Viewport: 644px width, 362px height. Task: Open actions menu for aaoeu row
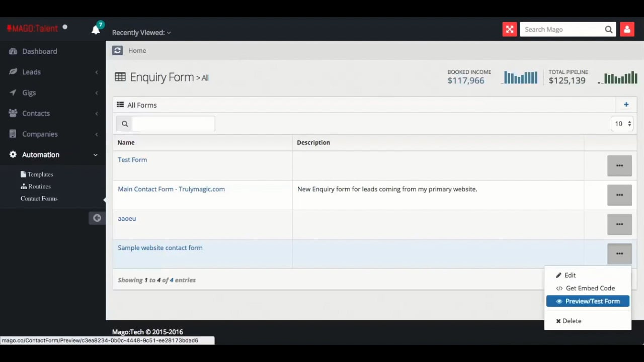click(619, 224)
